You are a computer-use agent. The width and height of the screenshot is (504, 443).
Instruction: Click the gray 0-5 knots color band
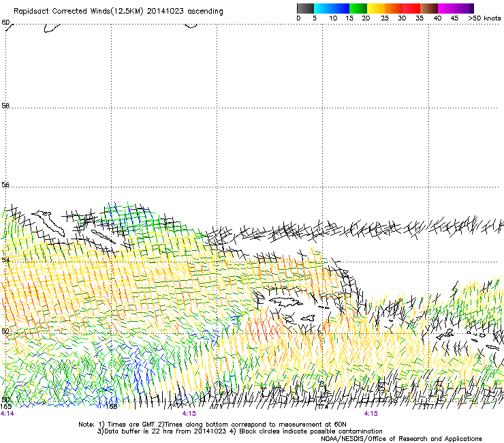tap(305, 8)
